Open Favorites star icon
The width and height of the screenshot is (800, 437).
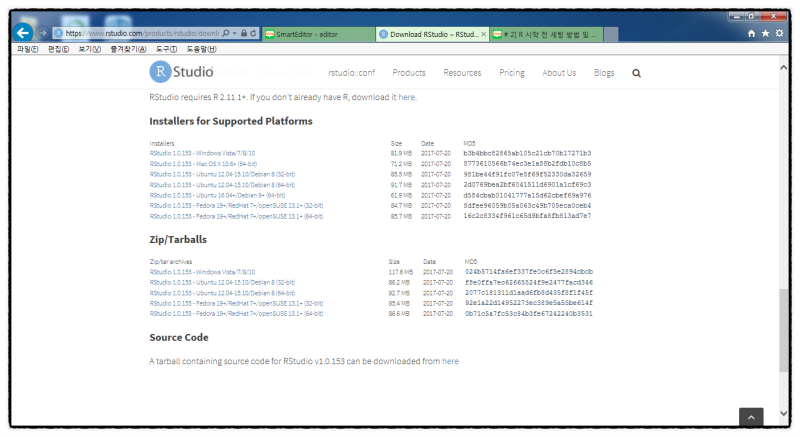tap(765, 33)
